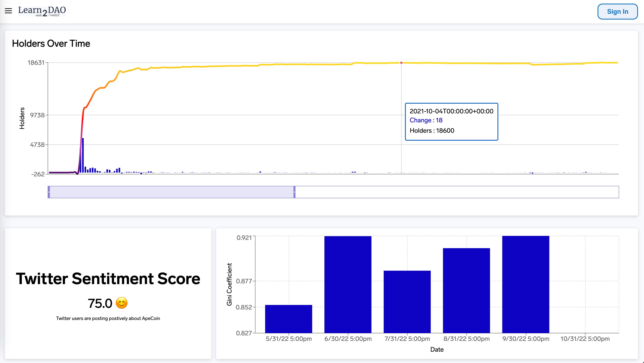Click the '8/31/22 5:00pm' date label
Viewport: 644px width, 363px height.
click(467, 339)
